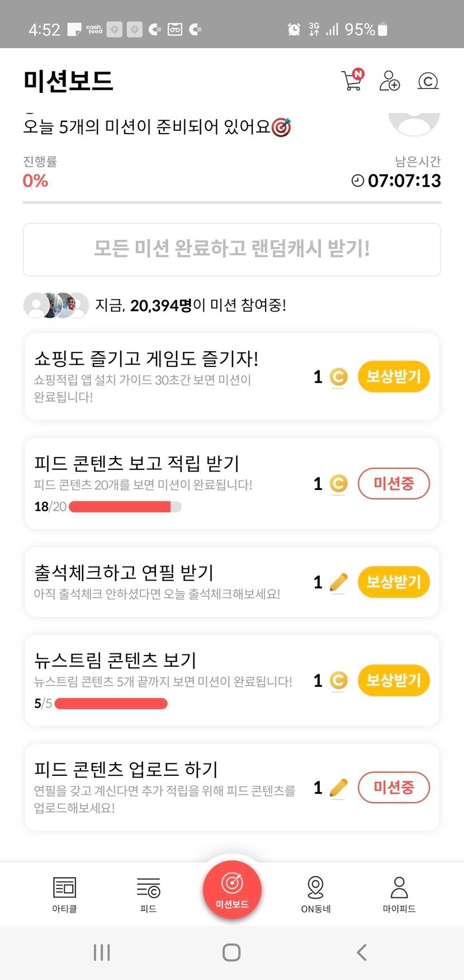Tap 미션중 on 피드 콘텐츠 업로드 하기
This screenshot has width=464, height=980.
coord(394,788)
